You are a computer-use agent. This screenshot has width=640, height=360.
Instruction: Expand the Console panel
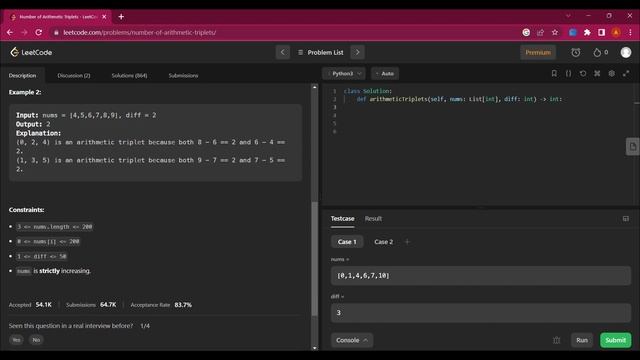click(351, 340)
